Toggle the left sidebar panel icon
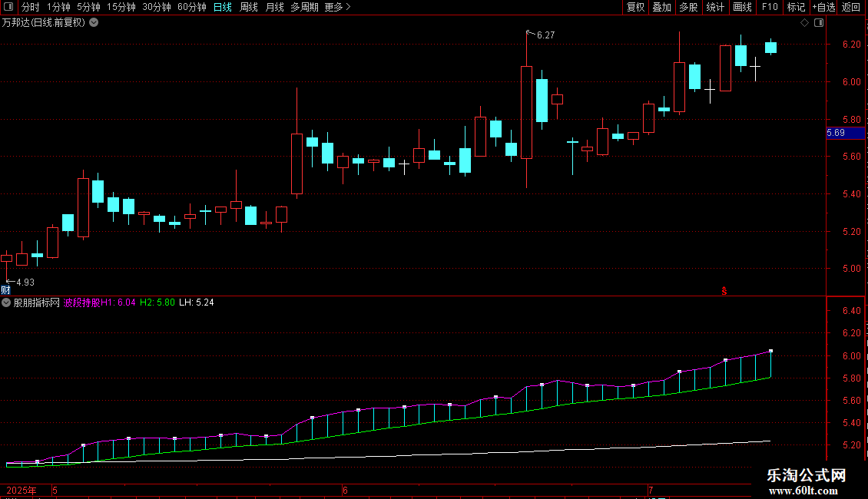 tap(8, 7)
